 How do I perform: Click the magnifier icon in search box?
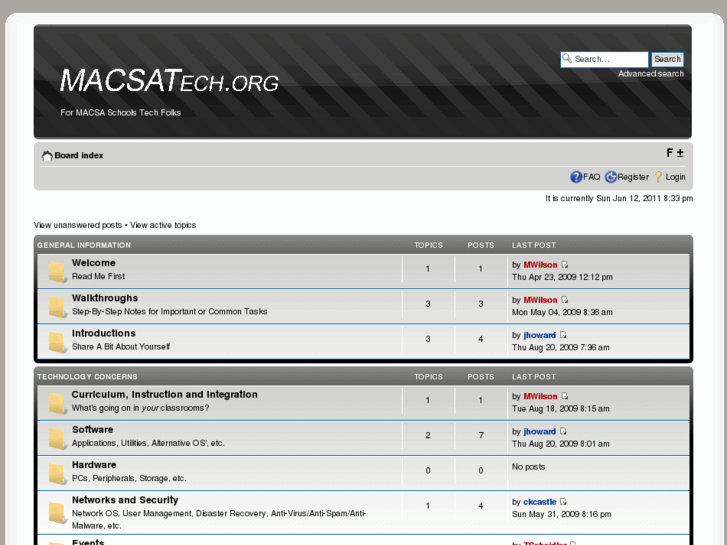tap(567, 58)
